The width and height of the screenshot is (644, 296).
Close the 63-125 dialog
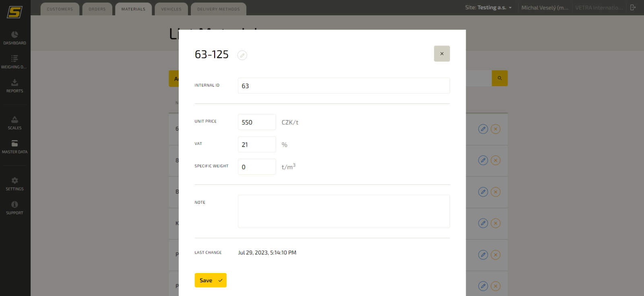(x=442, y=54)
